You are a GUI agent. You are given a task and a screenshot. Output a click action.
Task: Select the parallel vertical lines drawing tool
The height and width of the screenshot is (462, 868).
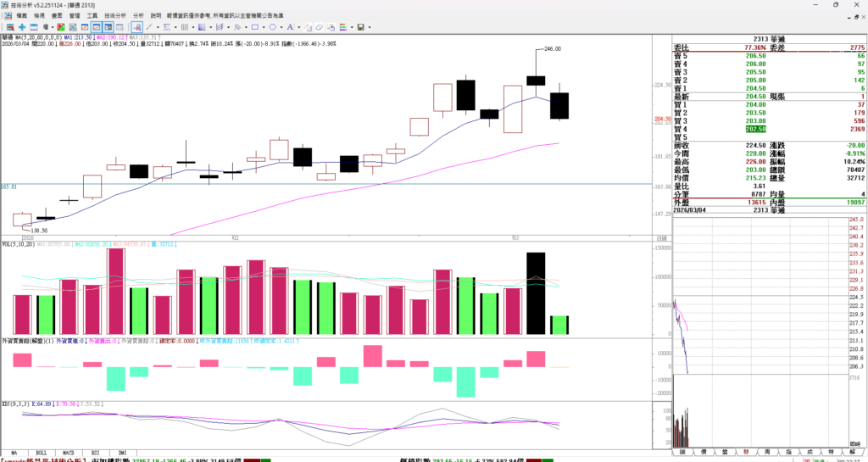(x=184, y=27)
